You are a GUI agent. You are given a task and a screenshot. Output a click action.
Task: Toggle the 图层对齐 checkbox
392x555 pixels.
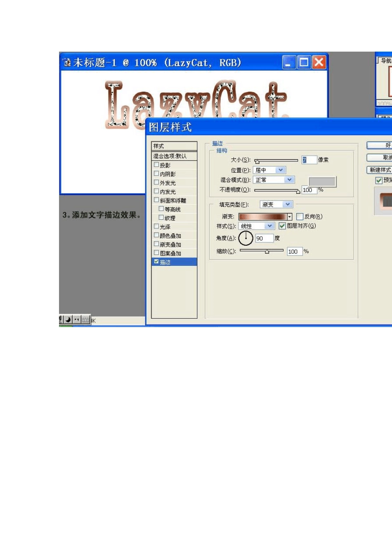point(282,226)
